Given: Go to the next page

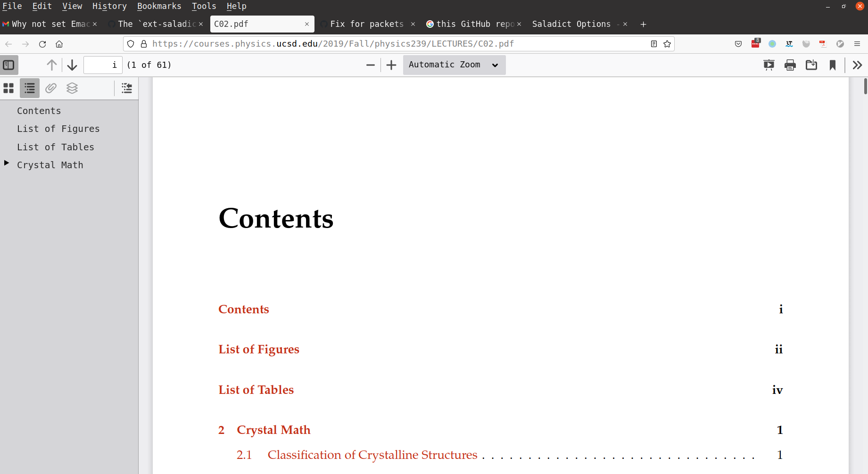Looking at the screenshot, I should (72, 65).
